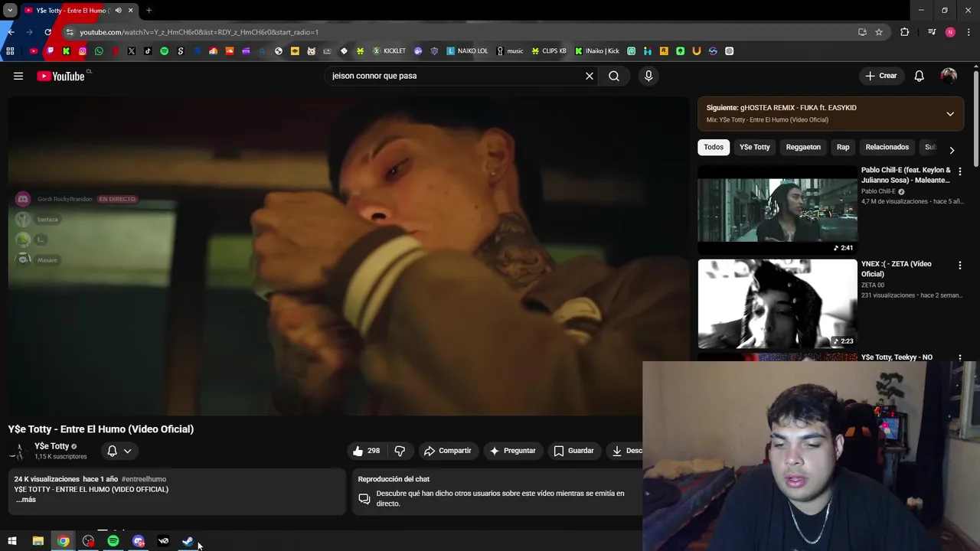Like the video with thumbs-up 298
This screenshot has width=980, height=551.
pyautogui.click(x=366, y=451)
